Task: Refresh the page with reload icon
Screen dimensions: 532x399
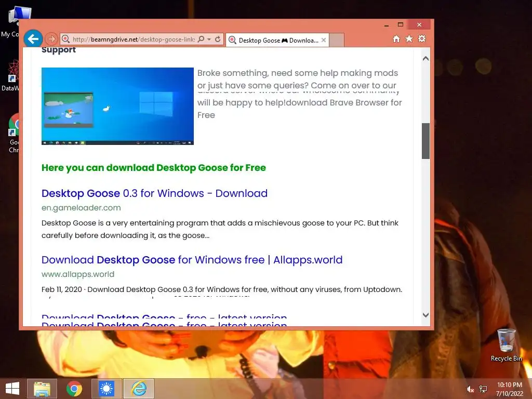Action: pos(218,39)
